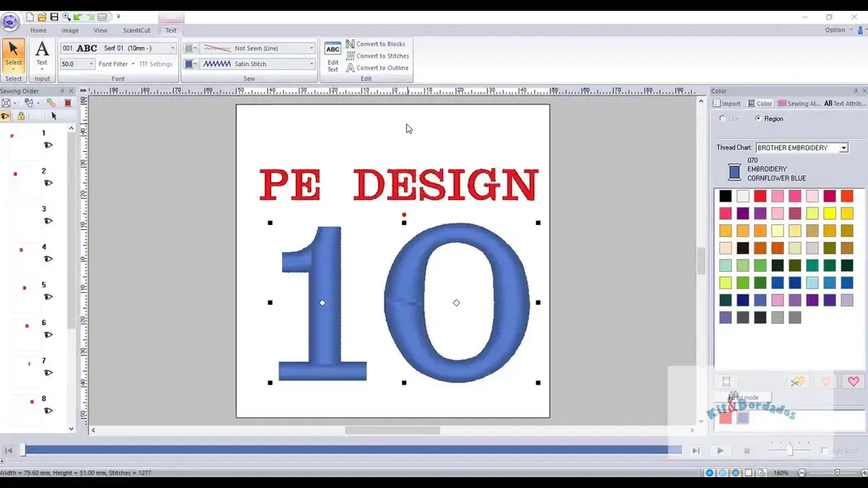Screen dimensions: 868x488
Task: Click the scissors heart icon in Color panel
Action: [798, 382]
